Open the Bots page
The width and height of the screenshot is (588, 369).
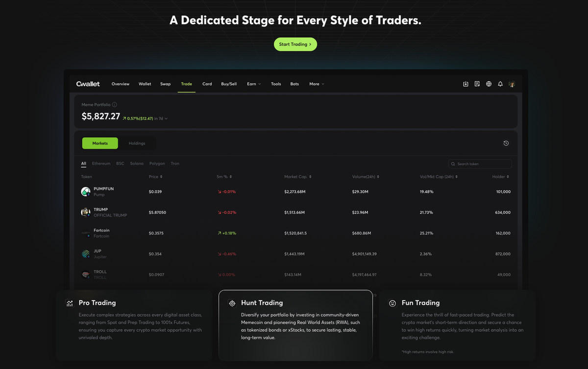[294, 84]
